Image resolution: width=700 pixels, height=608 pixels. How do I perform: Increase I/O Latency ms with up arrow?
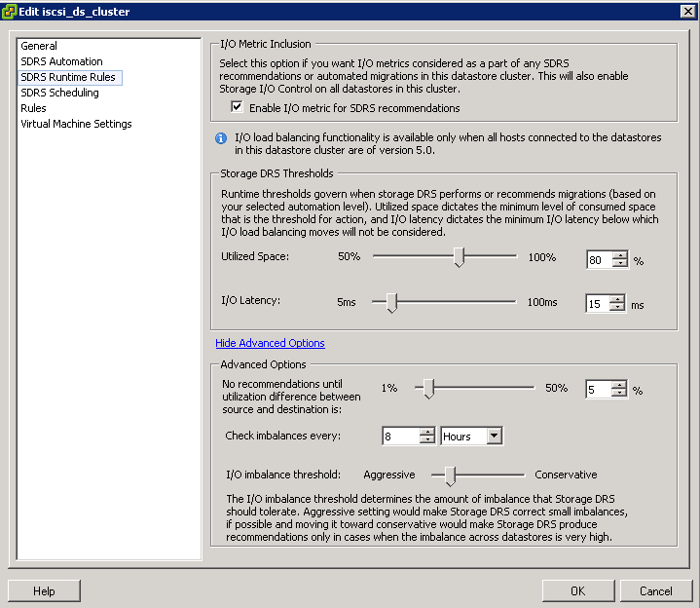[x=617, y=299]
